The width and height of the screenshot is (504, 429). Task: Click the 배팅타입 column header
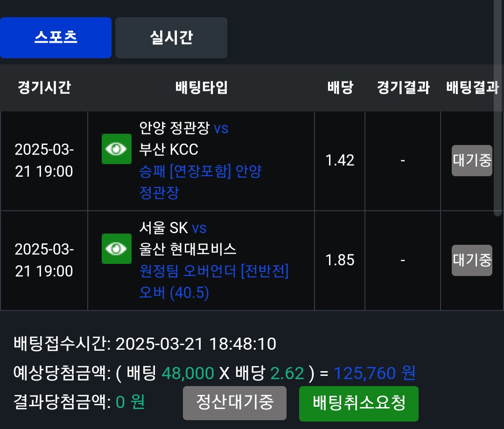click(x=201, y=88)
